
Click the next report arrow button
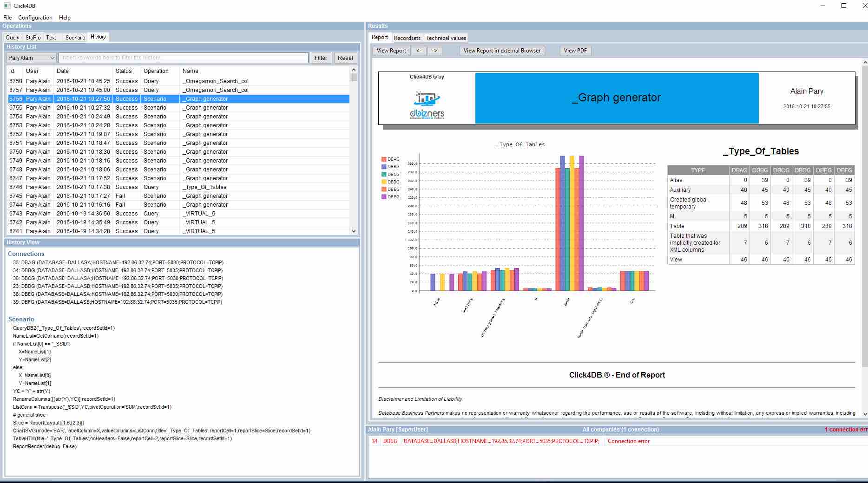[x=434, y=51]
